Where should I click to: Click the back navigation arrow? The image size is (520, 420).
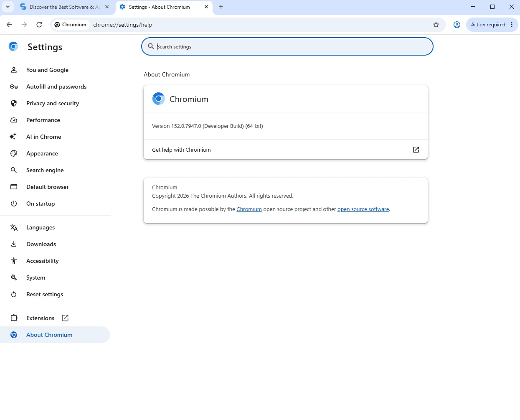9,25
